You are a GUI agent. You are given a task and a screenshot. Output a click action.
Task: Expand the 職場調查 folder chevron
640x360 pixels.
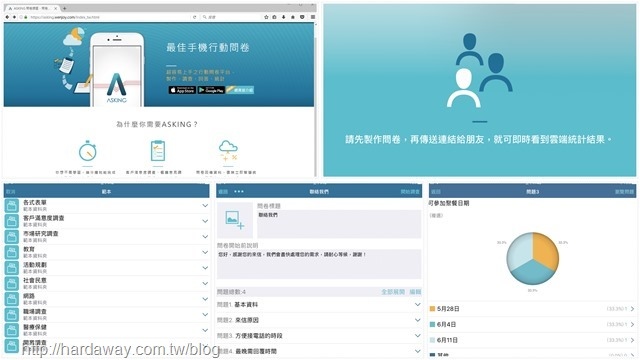(x=205, y=314)
